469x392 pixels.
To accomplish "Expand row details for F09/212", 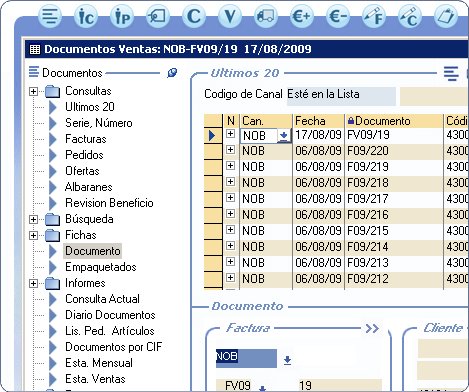I will tap(230, 278).
